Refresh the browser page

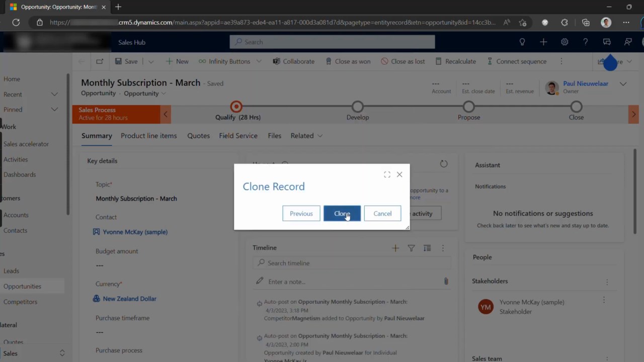[16, 22]
